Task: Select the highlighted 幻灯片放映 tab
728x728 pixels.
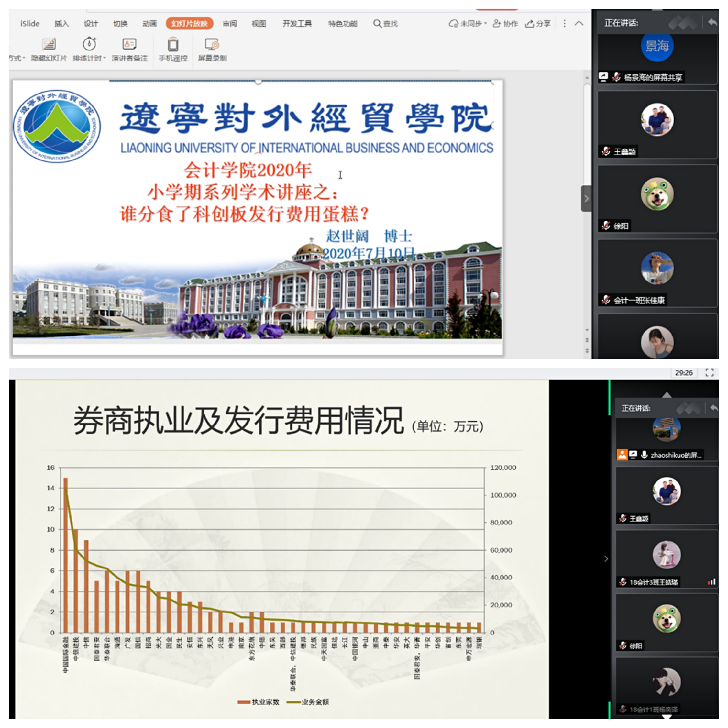Action: (x=190, y=24)
